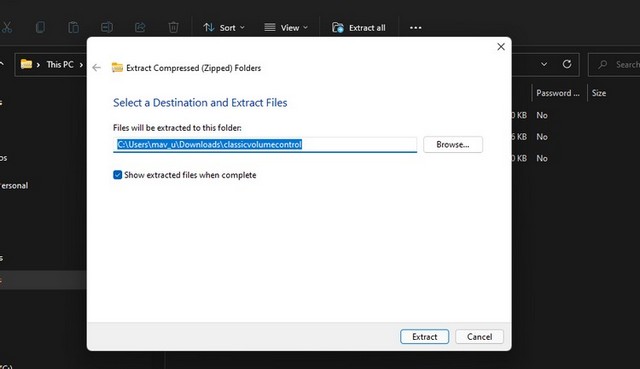Click the destination folder path field
The height and width of the screenshot is (369, 640).
pos(265,144)
